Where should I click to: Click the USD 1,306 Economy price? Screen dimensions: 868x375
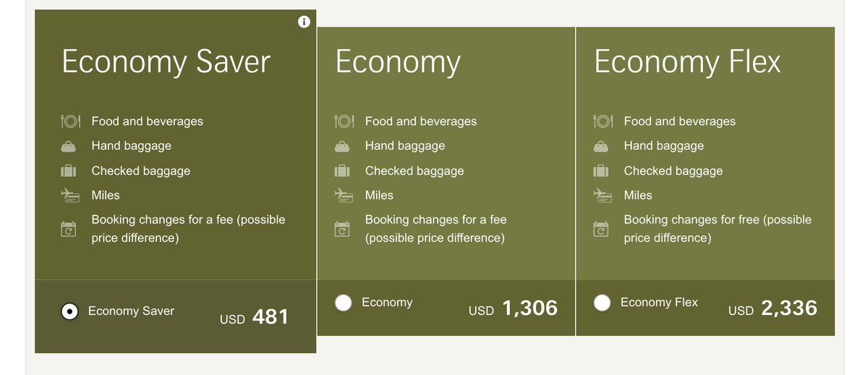pyautogui.click(x=513, y=309)
